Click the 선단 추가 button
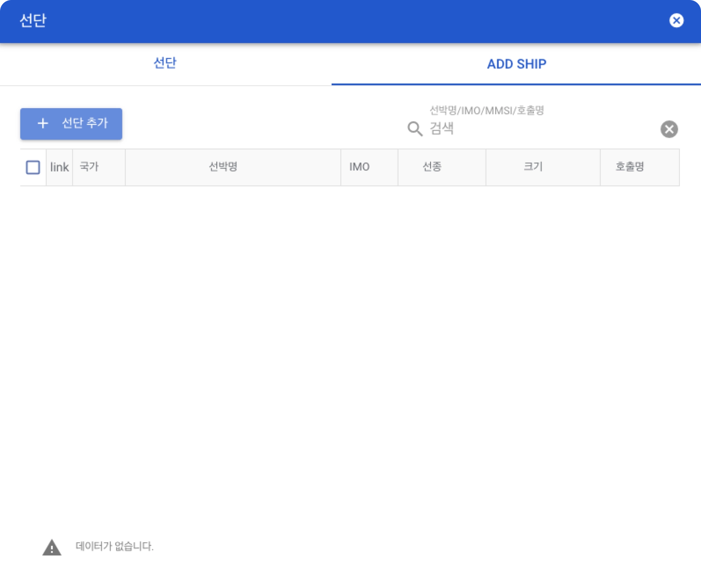 tap(71, 123)
